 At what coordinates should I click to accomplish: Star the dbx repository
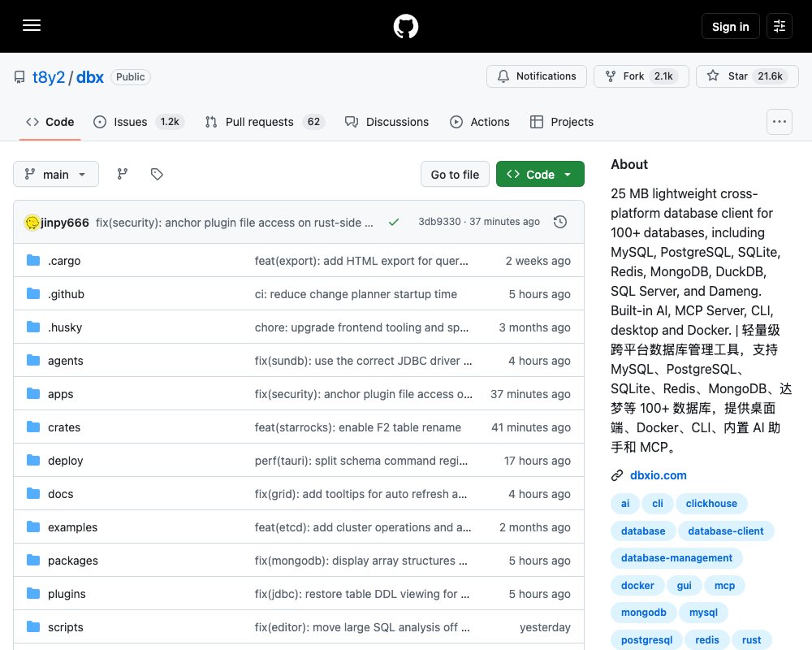pyautogui.click(x=747, y=76)
